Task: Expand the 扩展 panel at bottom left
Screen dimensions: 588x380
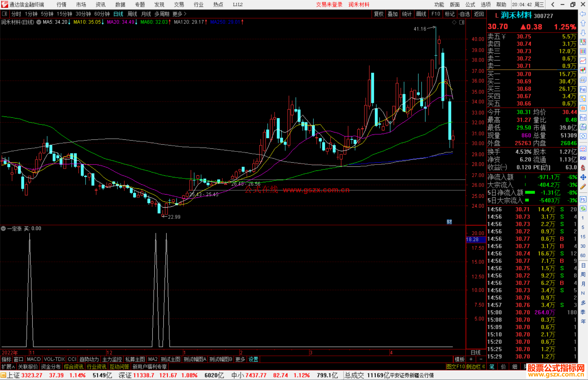Action: pos(8,367)
